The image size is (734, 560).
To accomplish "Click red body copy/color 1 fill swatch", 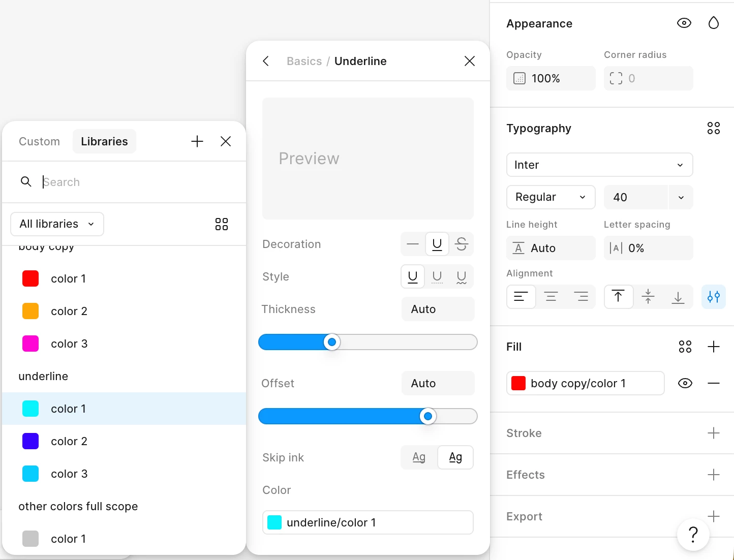I will [518, 383].
